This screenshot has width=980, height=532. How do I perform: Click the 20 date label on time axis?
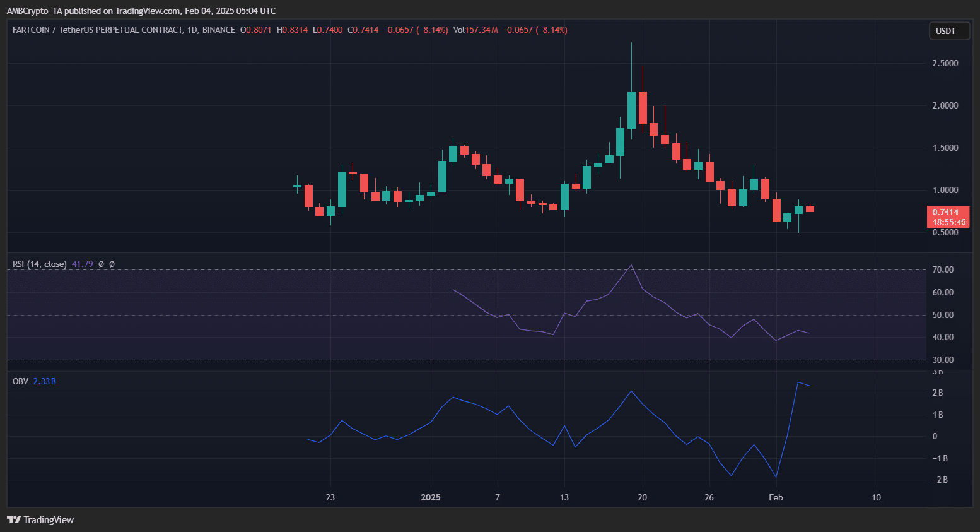[x=642, y=497]
